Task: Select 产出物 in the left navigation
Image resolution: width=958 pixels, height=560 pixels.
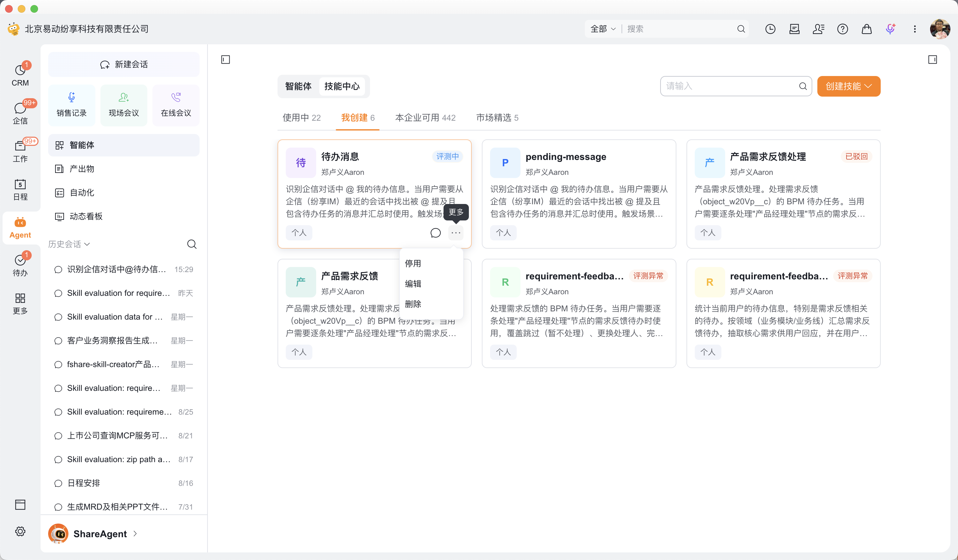Action: coord(124,169)
